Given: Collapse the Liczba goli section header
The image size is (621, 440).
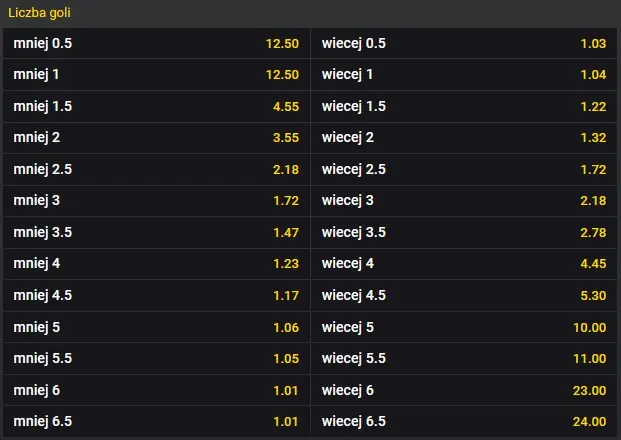Looking at the screenshot, I should (x=310, y=13).
